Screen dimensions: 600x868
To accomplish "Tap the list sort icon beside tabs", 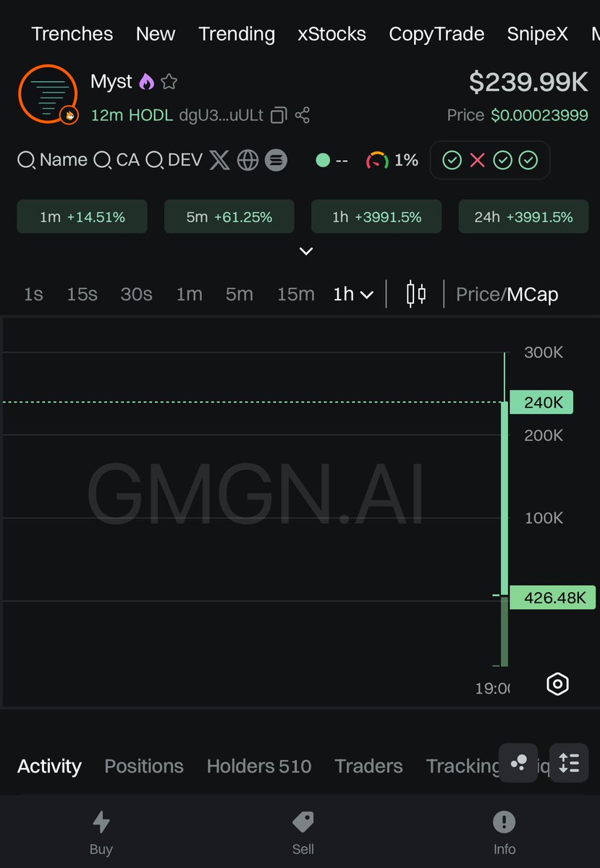I will pyautogui.click(x=569, y=763).
